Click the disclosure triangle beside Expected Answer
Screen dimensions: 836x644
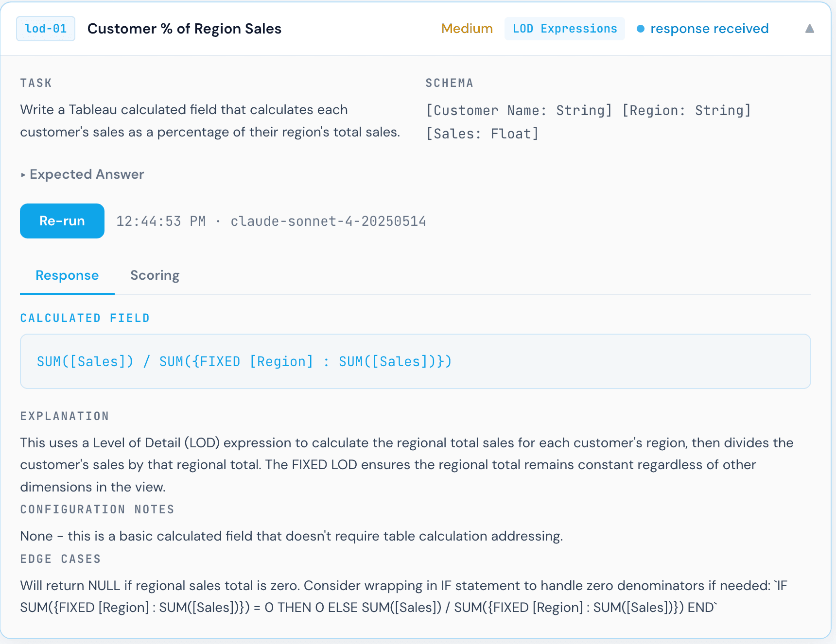pos(23,175)
